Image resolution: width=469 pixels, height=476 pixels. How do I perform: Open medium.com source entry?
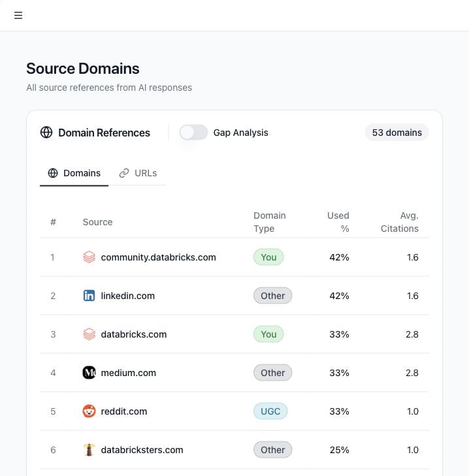[x=128, y=373]
